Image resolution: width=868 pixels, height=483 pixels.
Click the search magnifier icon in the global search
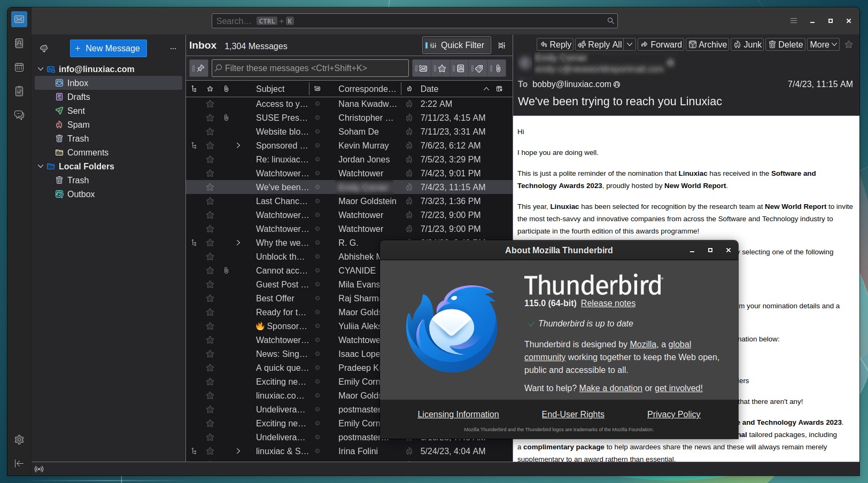tap(610, 21)
